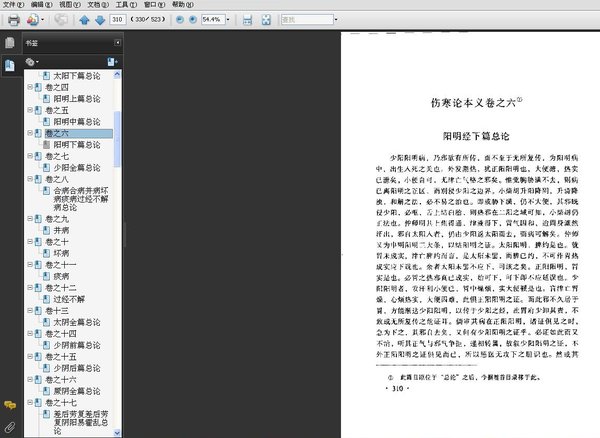The width and height of the screenshot is (600, 438).
Task: Click the Print icon in the toolbar
Action: pos(14,20)
